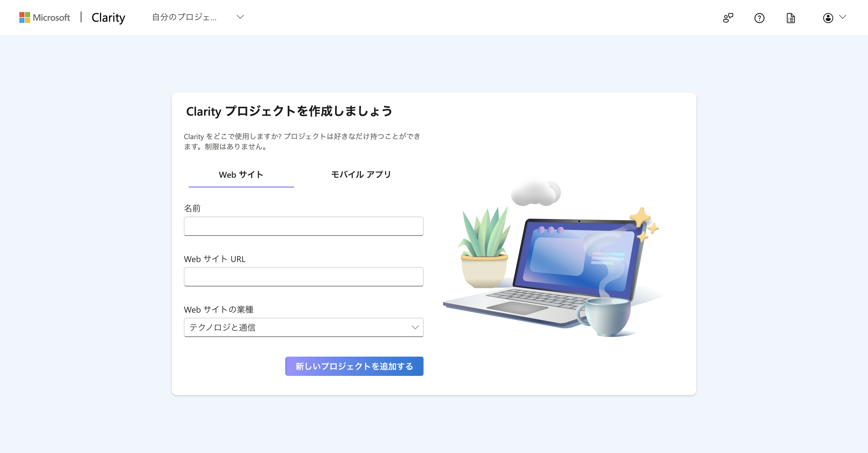The width and height of the screenshot is (868, 453).
Task: Focus the 名前 input field
Action: coord(303,226)
